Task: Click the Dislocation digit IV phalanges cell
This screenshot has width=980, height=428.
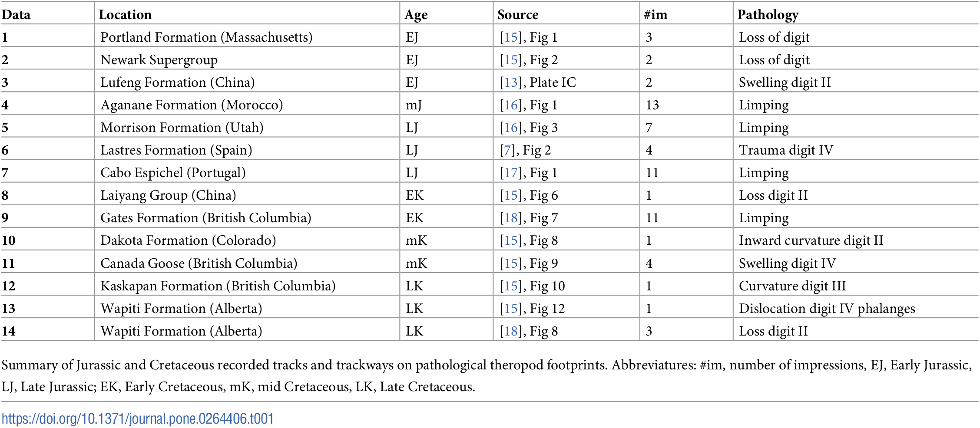Action: click(x=827, y=309)
